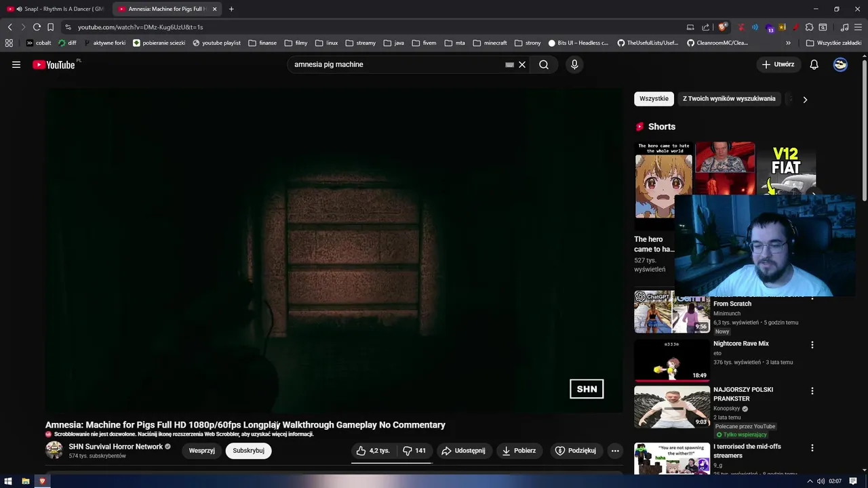Open options for Nightcore Rave Mix video
This screenshot has width=868, height=488.
click(x=812, y=345)
